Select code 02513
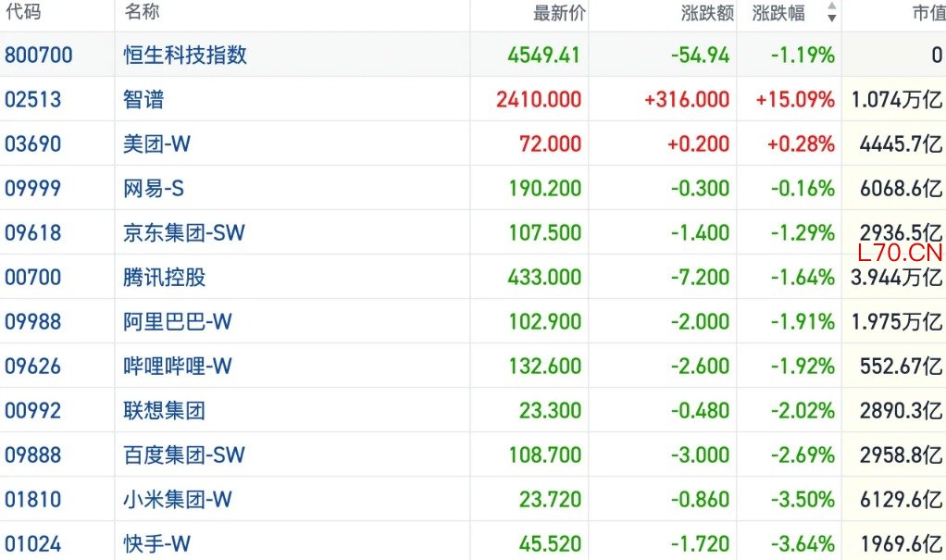 pyautogui.click(x=32, y=100)
